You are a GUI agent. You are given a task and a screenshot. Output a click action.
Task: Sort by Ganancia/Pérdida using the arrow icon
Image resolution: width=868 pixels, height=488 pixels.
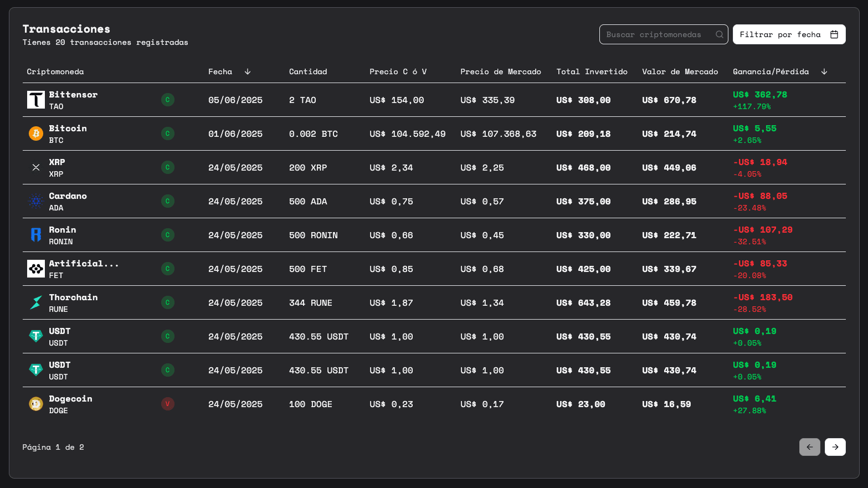coord(824,71)
